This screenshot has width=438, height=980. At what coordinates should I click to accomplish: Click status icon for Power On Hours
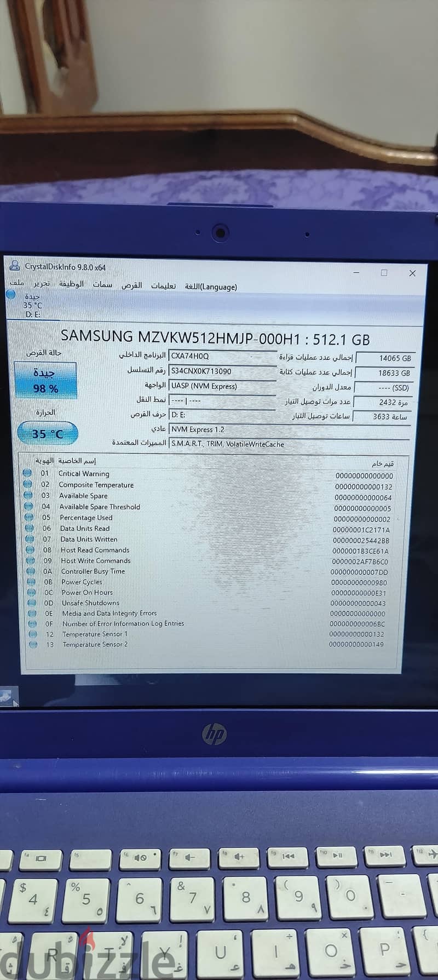33,592
